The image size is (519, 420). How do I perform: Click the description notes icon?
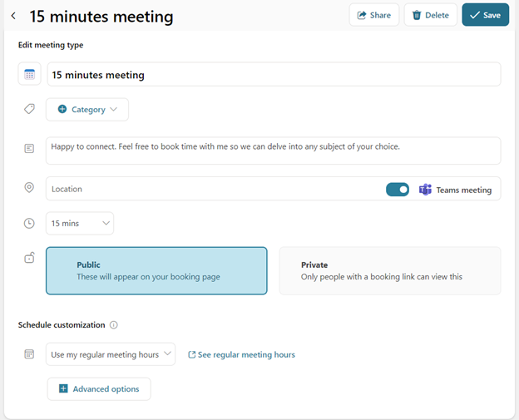[29, 148]
